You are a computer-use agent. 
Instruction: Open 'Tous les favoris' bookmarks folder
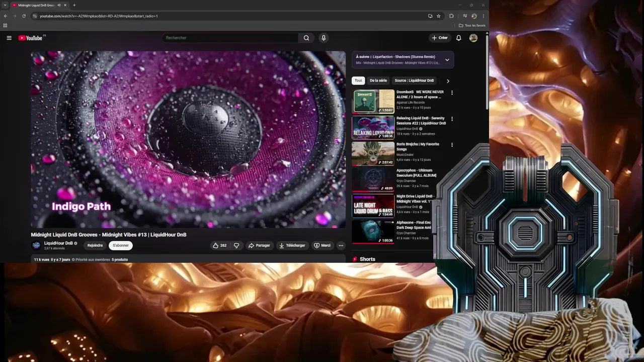[x=472, y=25]
